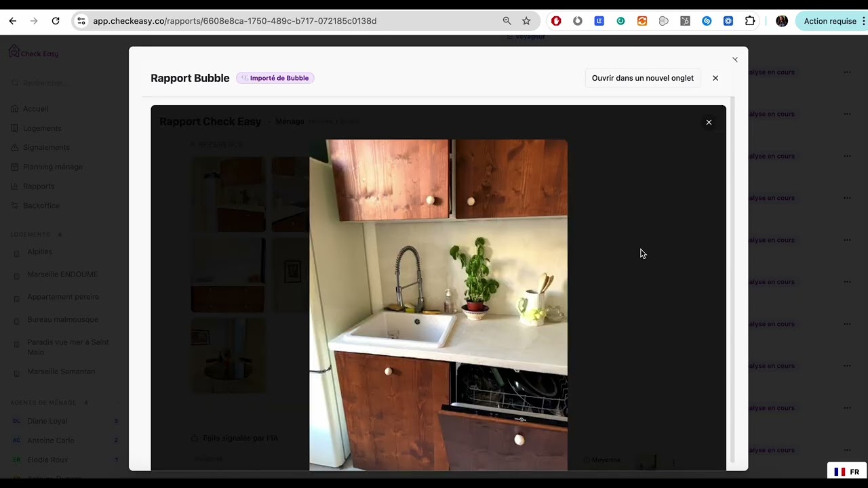
Task: Click the Importé de Bubble badge
Action: [x=275, y=78]
